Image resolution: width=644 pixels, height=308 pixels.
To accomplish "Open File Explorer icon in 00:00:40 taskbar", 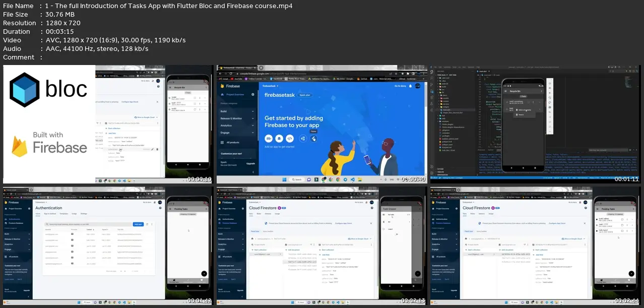I will (x=360, y=179).
